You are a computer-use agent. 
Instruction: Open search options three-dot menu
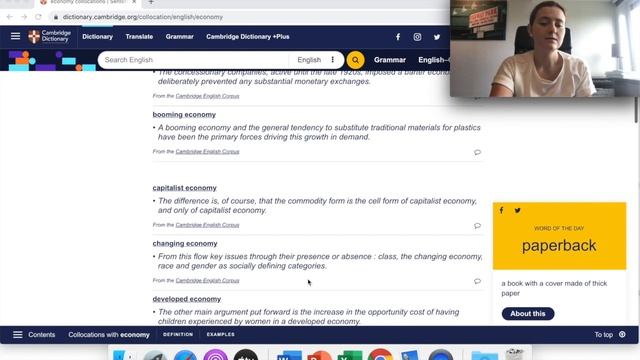click(333, 60)
